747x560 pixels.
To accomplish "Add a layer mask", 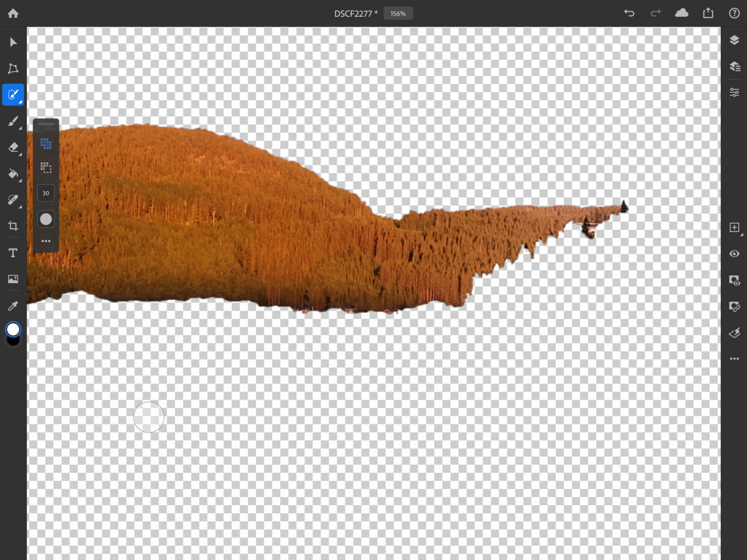I will pos(735,281).
